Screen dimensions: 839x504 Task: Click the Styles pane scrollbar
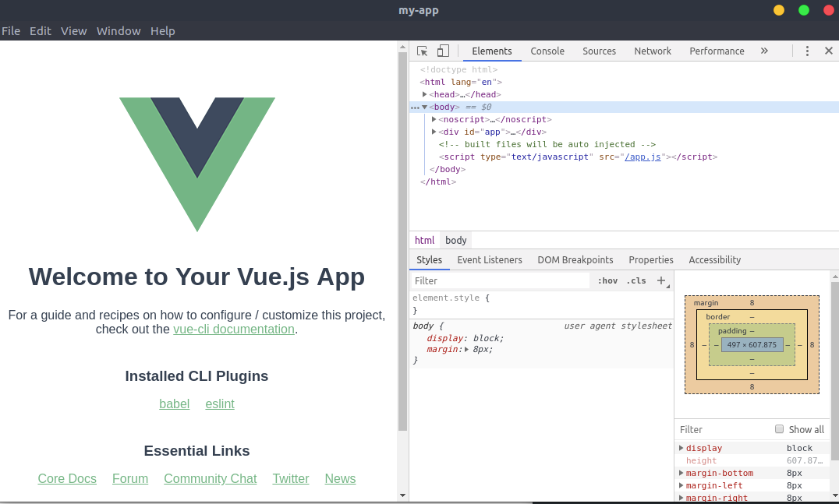pyautogui.click(x=835, y=372)
